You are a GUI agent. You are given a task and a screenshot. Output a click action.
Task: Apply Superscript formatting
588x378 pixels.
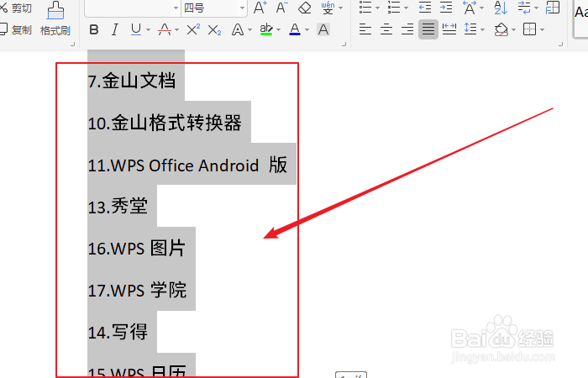tap(193, 29)
